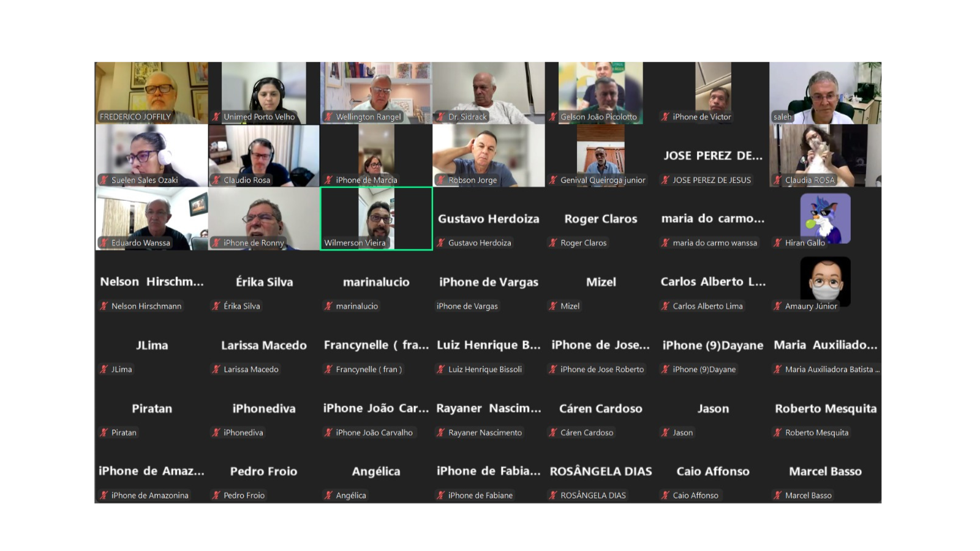The image size is (980, 551).
Task: Select Genival Queiroga junior's video tile
Action: click(601, 156)
